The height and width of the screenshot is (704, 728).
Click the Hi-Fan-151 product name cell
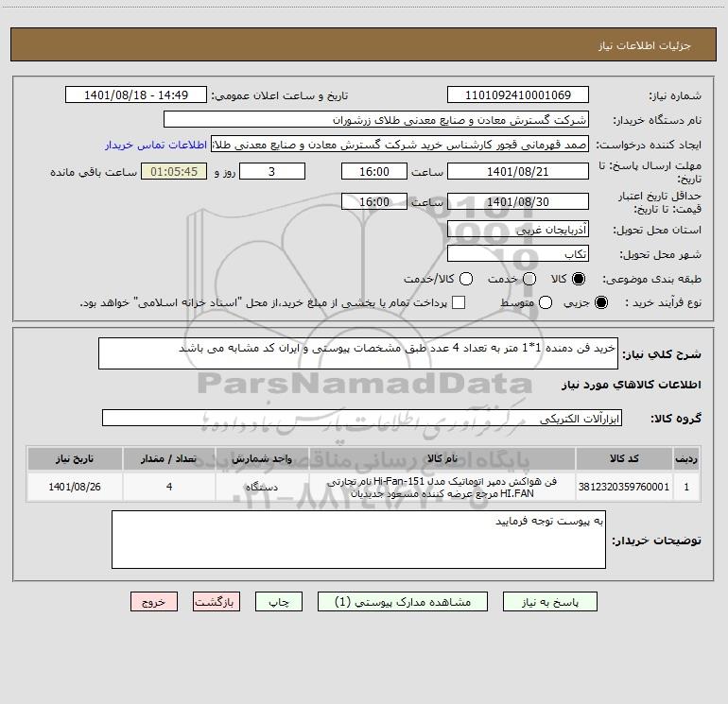442,487
